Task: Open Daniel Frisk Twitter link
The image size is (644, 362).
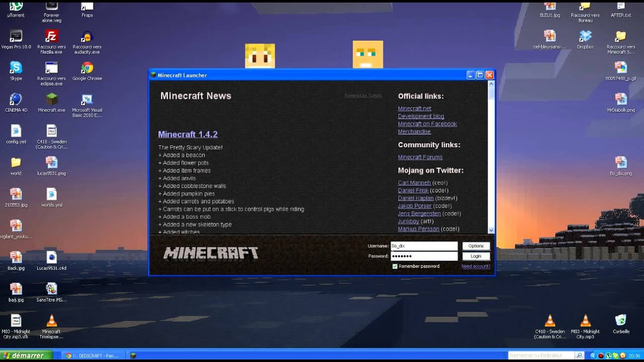Action: point(413,191)
